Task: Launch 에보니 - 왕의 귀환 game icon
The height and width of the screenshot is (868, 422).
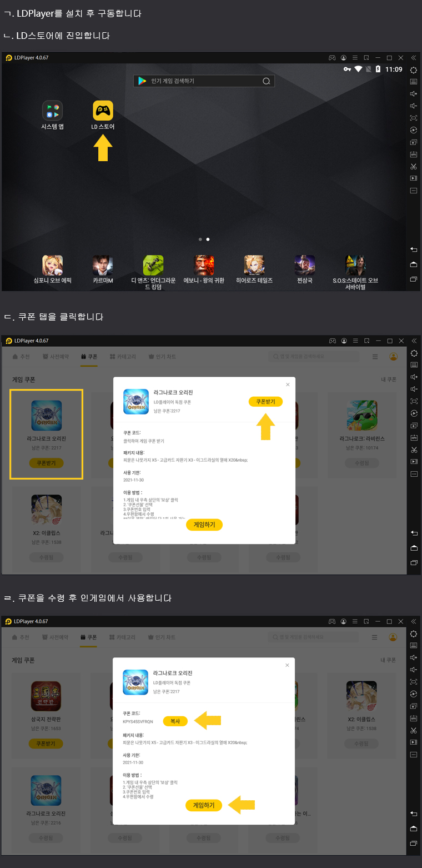Action: coord(204,265)
